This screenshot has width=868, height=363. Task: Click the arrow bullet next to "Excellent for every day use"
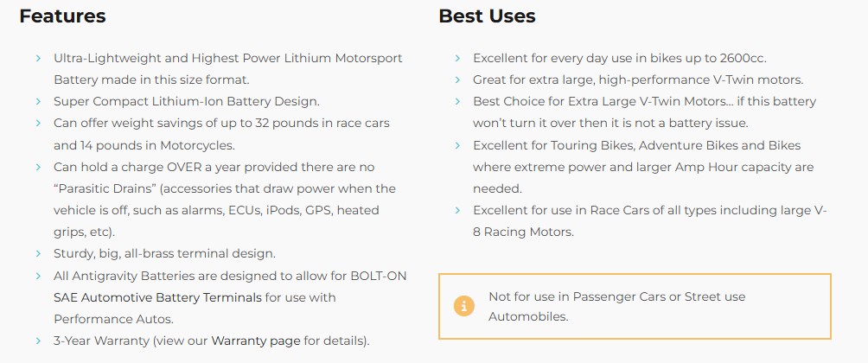pyautogui.click(x=458, y=58)
